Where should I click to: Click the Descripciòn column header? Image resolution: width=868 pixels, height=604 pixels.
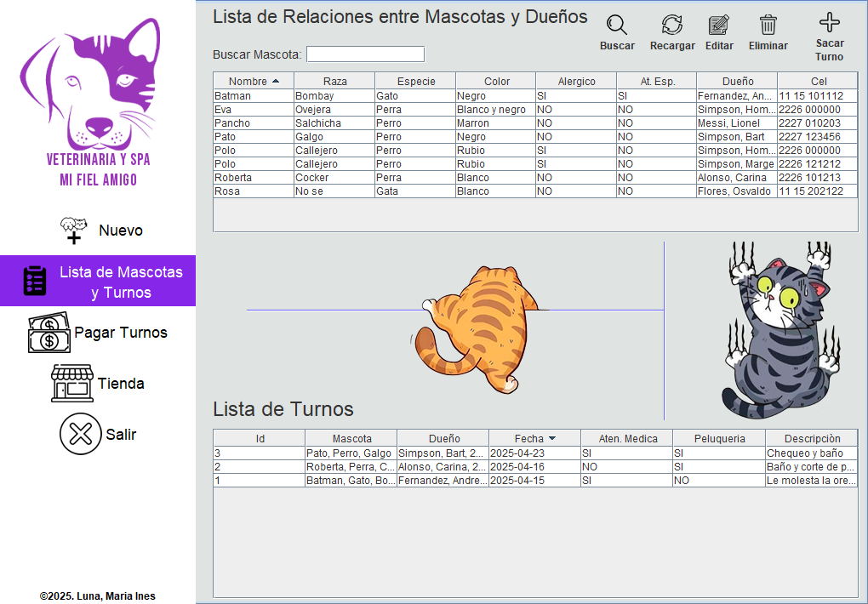812,438
